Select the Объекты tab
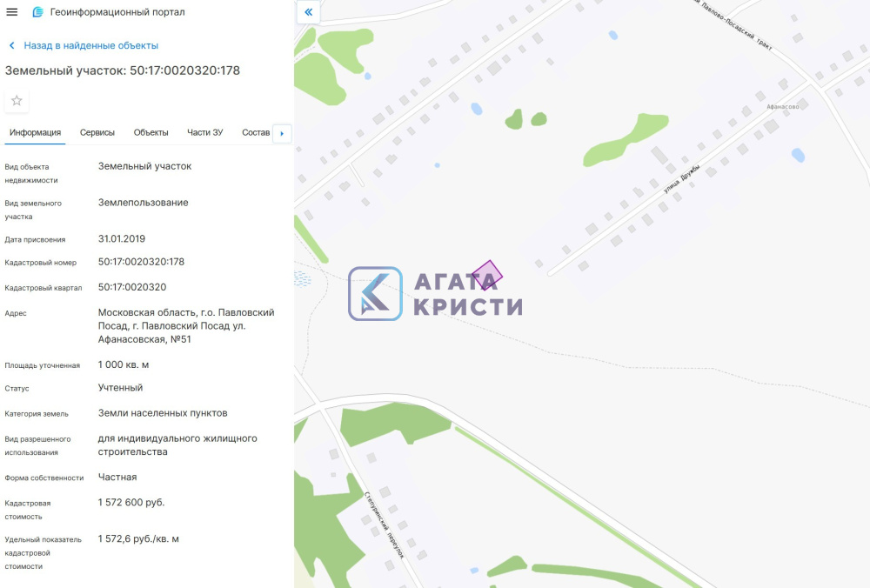This screenshot has height=588, width=870. [151, 132]
